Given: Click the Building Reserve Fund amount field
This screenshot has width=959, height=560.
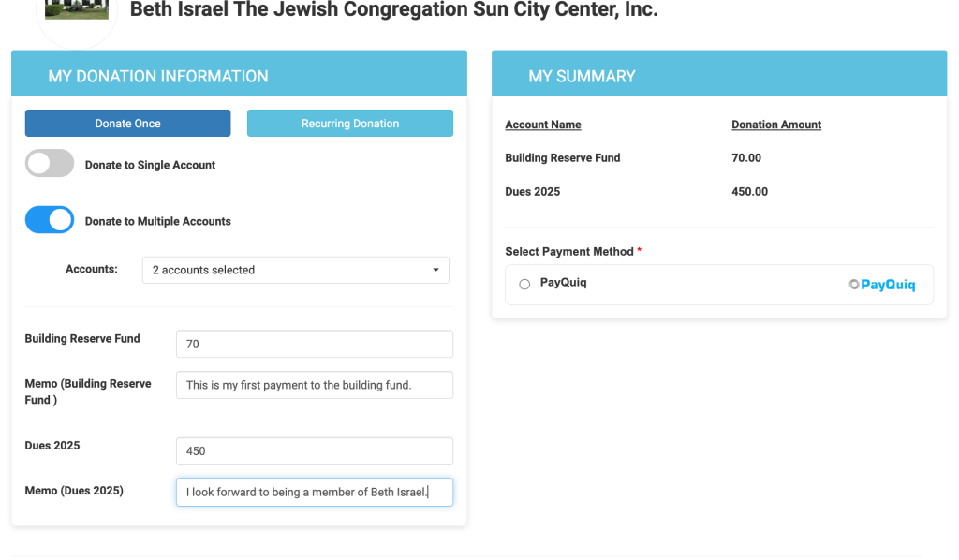Looking at the screenshot, I should (314, 344).
